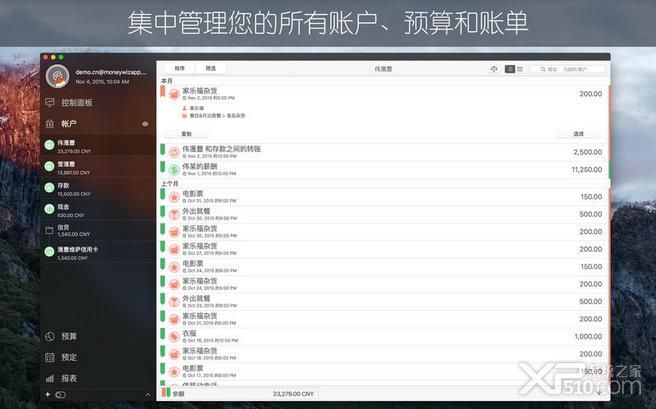Click the red-green 余额 balance icon
656x409 pixels.
point(166,393)
